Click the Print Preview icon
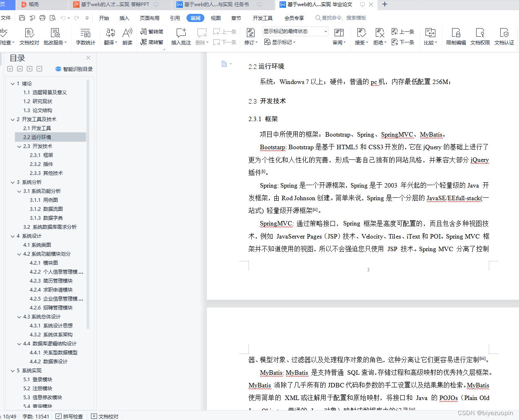Viewport: 519px width, 420px height. 53,18
